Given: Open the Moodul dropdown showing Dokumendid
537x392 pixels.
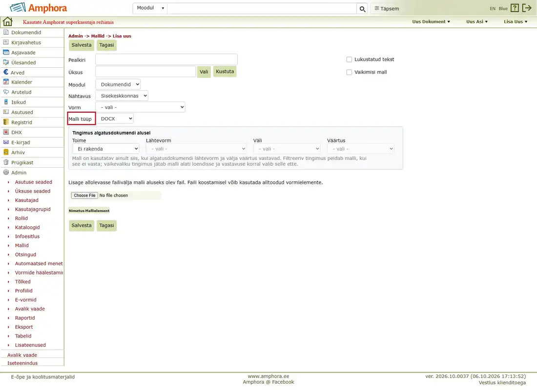Looking at the screenshot, I should coord(118,84).
